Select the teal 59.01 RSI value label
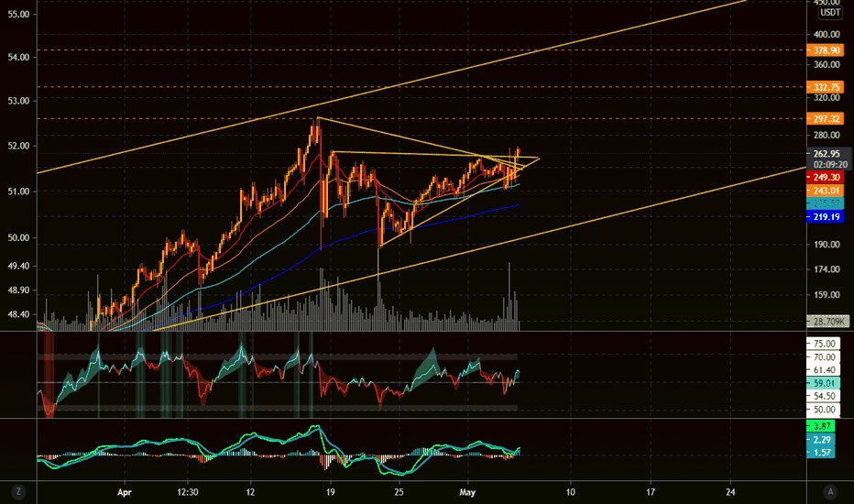854x504 pixels. [x=824, y=383]
